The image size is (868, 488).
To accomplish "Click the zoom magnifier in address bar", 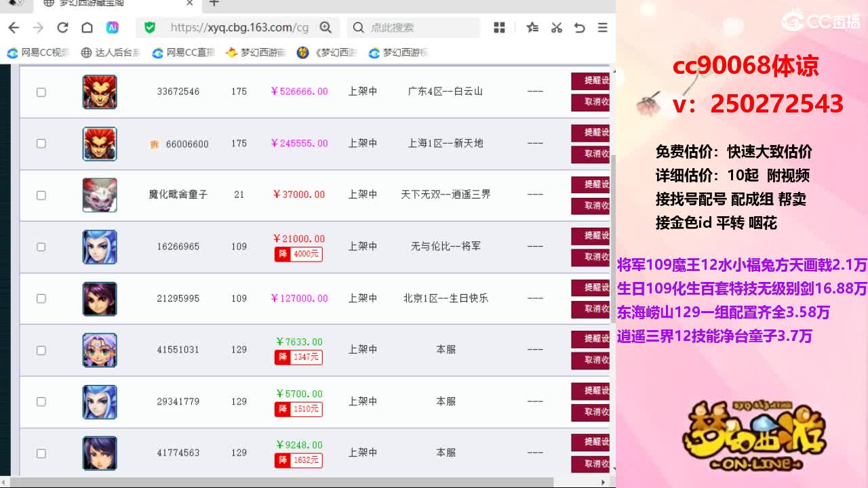I will (x=325, y=28).
